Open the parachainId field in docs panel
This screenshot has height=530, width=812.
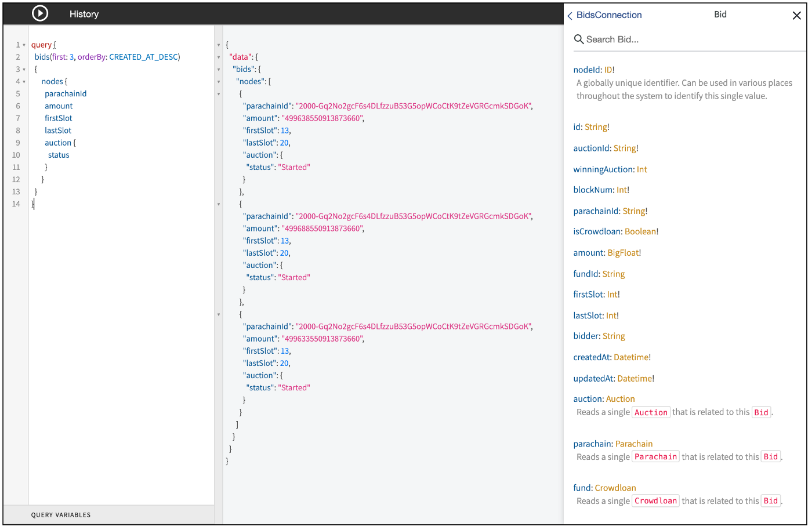597,211
